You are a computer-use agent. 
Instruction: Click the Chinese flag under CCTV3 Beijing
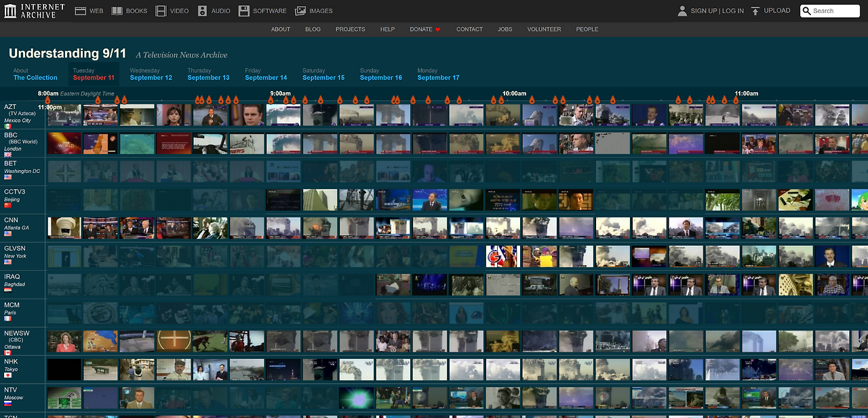[x=8, y=205]
